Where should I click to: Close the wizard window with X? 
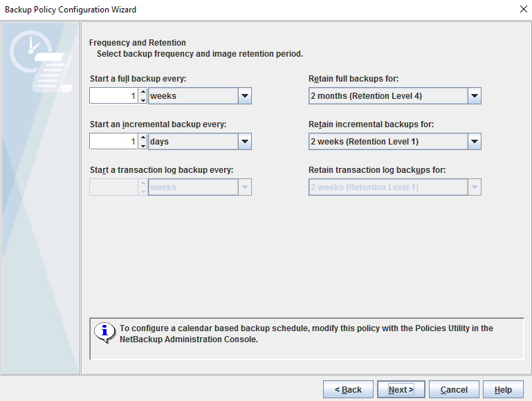tap(522, 10)
